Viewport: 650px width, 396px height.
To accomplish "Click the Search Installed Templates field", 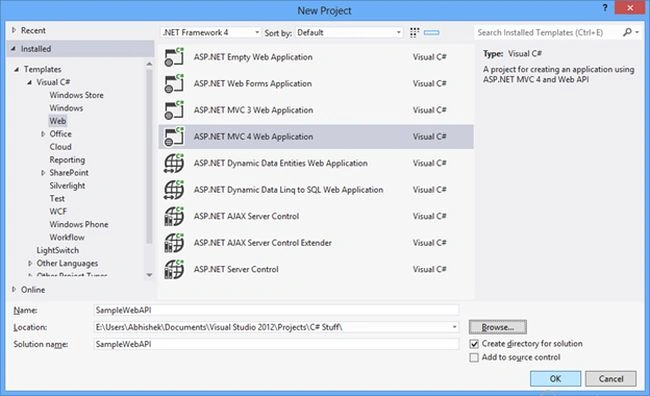I will click(548, 32).
